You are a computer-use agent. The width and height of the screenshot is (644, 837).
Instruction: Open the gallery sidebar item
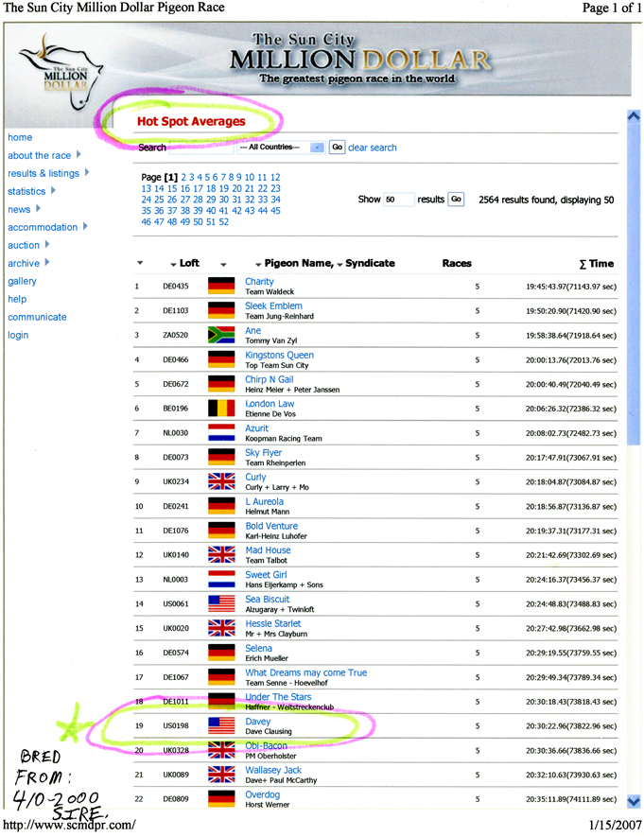[22, 281]
